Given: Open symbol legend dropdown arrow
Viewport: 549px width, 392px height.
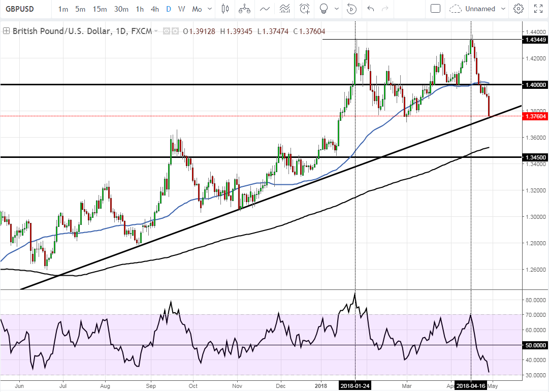Looking at the screenshot, I should (x=156, y=31).
